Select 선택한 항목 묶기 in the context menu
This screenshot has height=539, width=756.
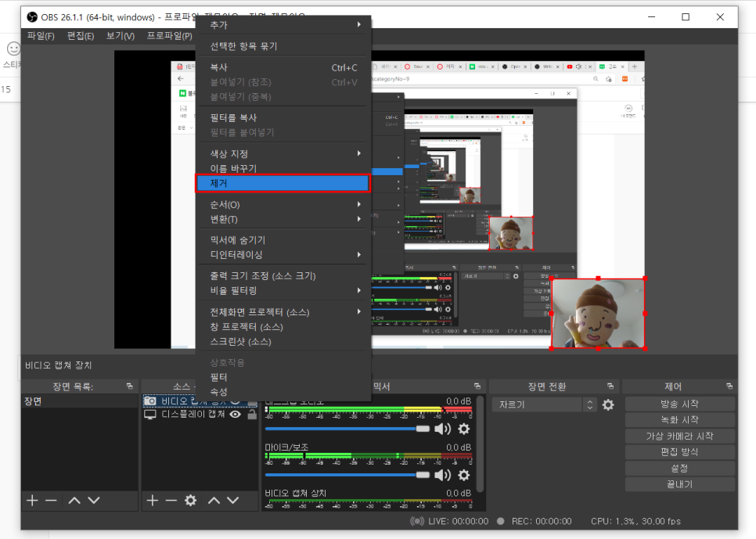coord(283,46)
